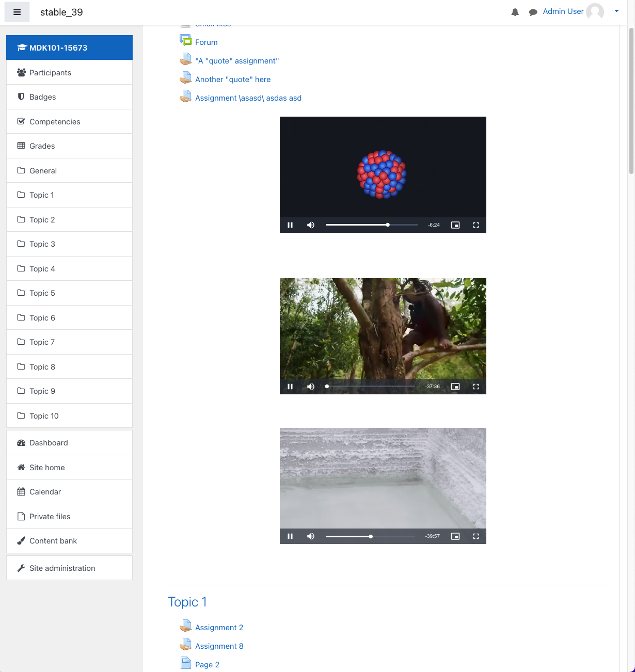Open the Another "quote" here assignment
The width and height of the screenshot is (635, 672).
(233, 79)
